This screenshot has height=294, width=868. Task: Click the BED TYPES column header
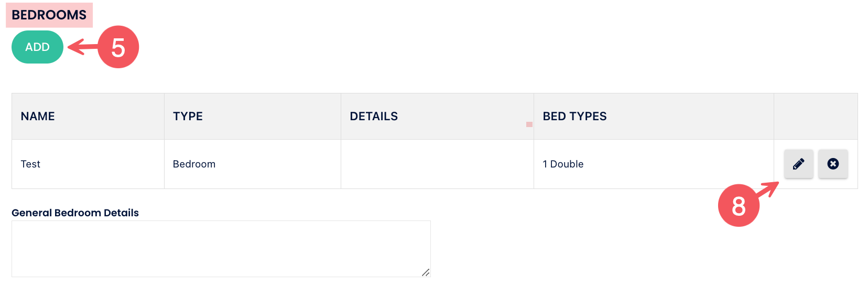(x=574, y=117)
